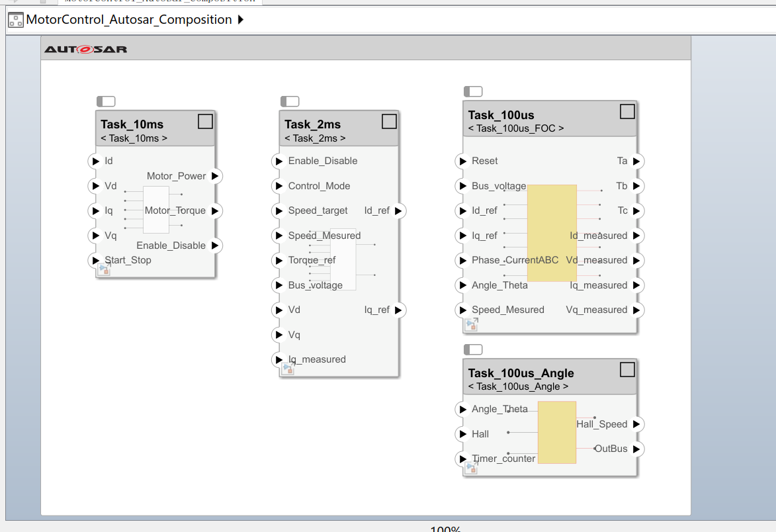Screen dimensions: 776x532
Task: Click the model reference badge on Task_10ms block
Action: (104, 269)
